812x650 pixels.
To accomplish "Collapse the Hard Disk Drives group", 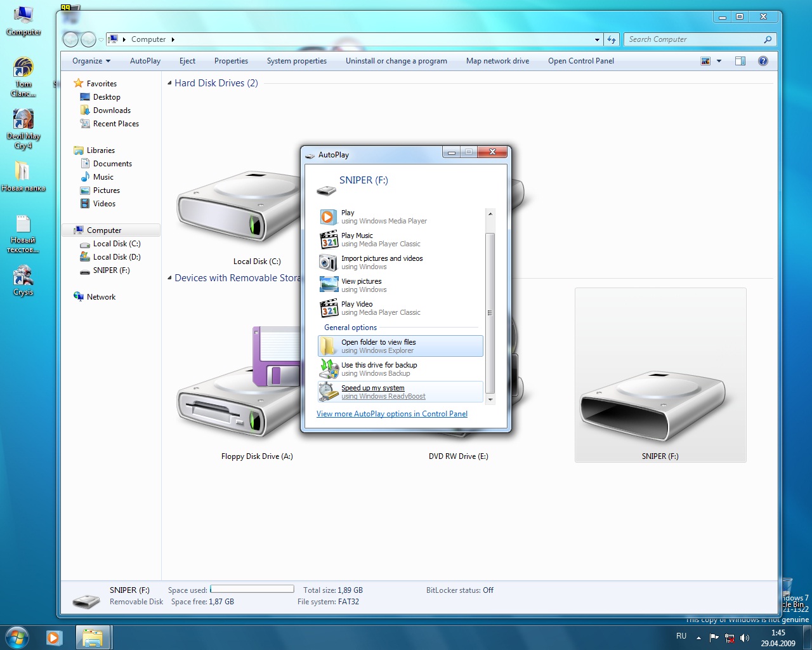I will (x=169, y=83).
